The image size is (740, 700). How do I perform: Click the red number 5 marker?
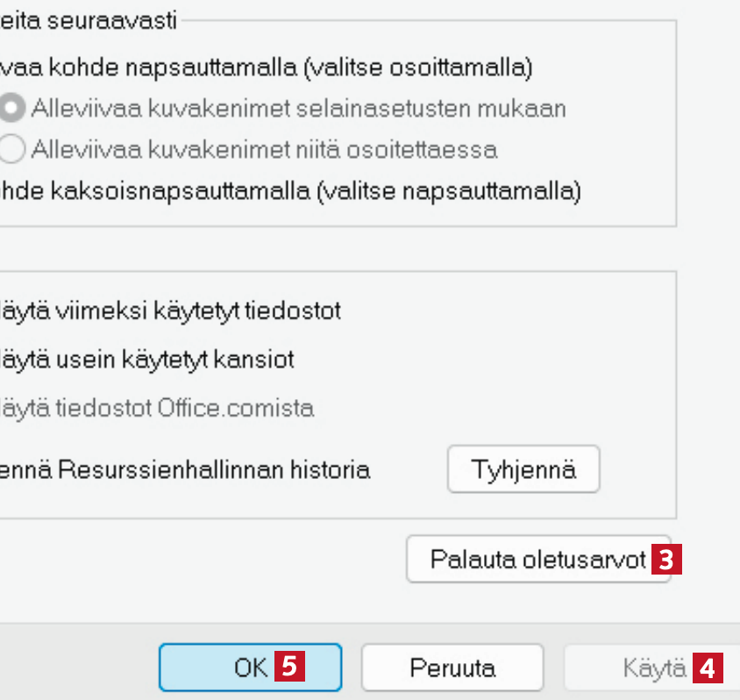coord(289,668)
